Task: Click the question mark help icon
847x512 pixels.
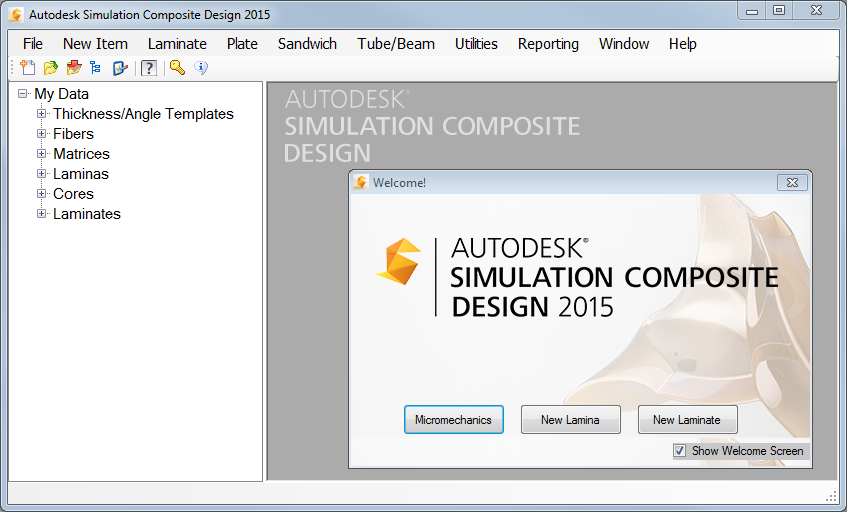Action: (149, 68)
